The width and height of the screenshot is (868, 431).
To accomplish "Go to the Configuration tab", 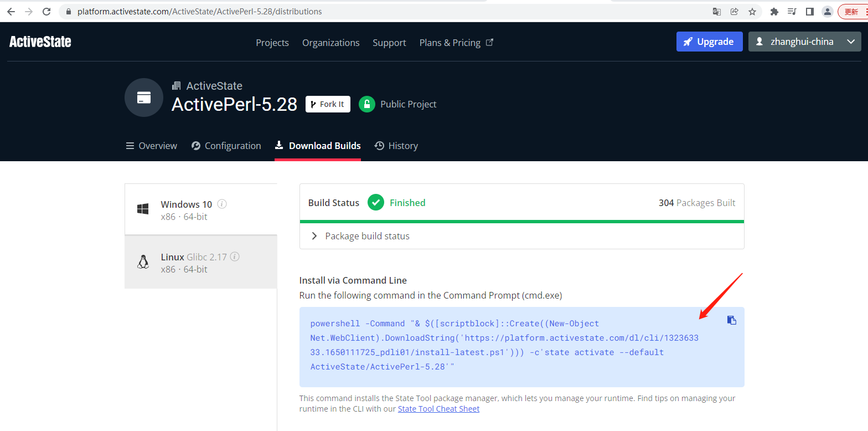I will click(226, 146).
